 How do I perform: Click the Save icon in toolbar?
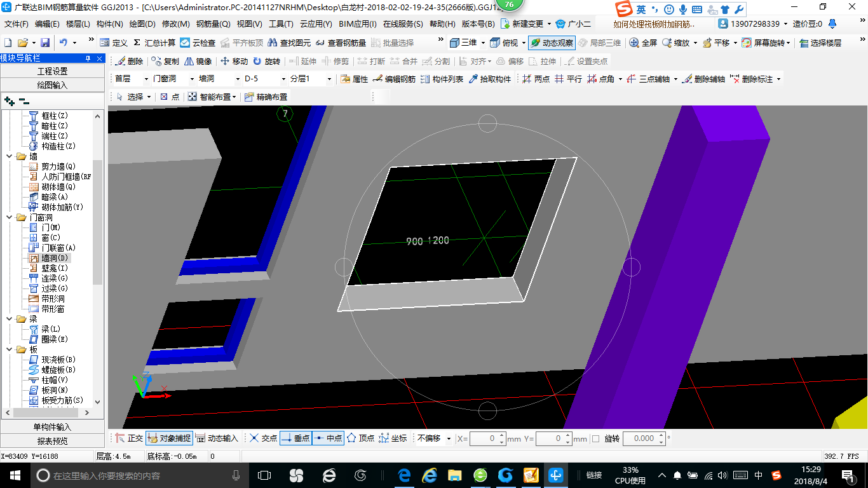(45, 43)
